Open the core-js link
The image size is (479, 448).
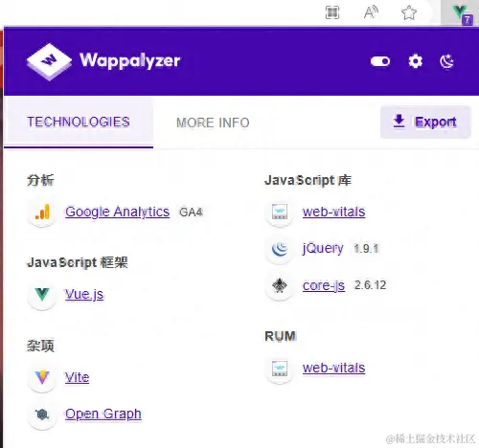pos(324,285)
